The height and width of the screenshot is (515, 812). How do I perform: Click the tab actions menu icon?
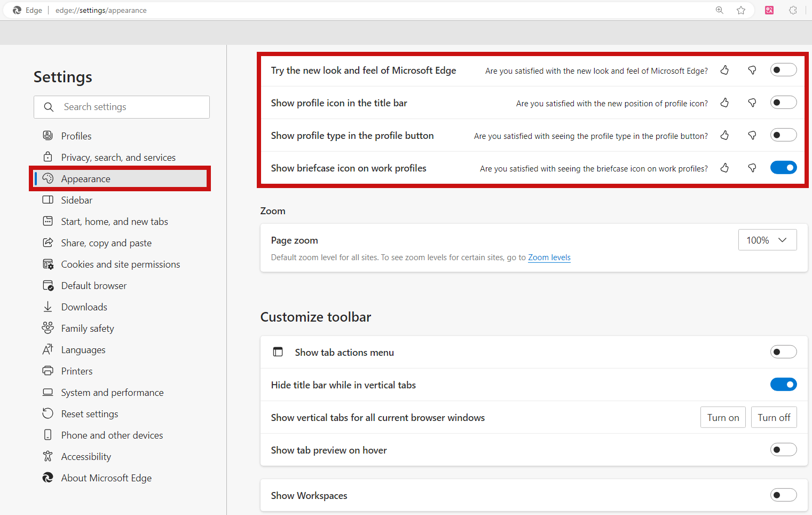[278, 352]
